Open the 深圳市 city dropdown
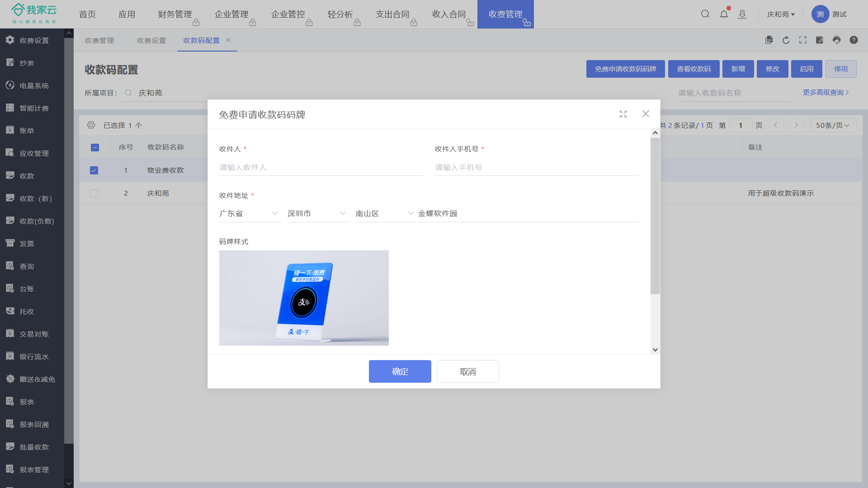Image resolution: width=868 pixels, height=488 pixels. (x=317, y=213)
